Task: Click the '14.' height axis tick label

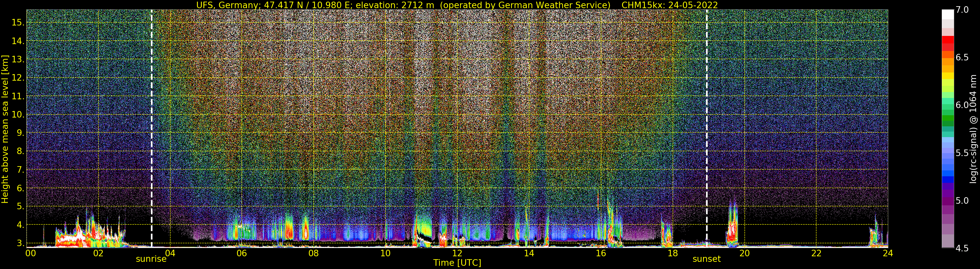Action: tap(18, 41)
